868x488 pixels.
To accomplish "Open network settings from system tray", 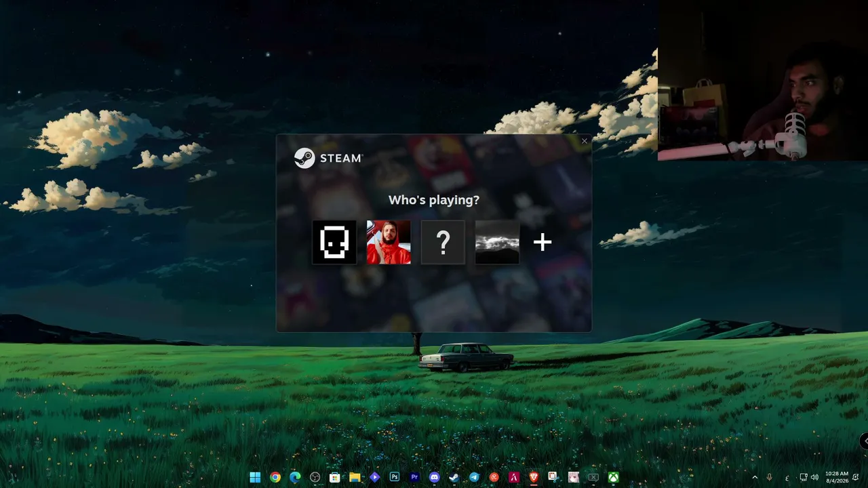I will pos(804,477).
